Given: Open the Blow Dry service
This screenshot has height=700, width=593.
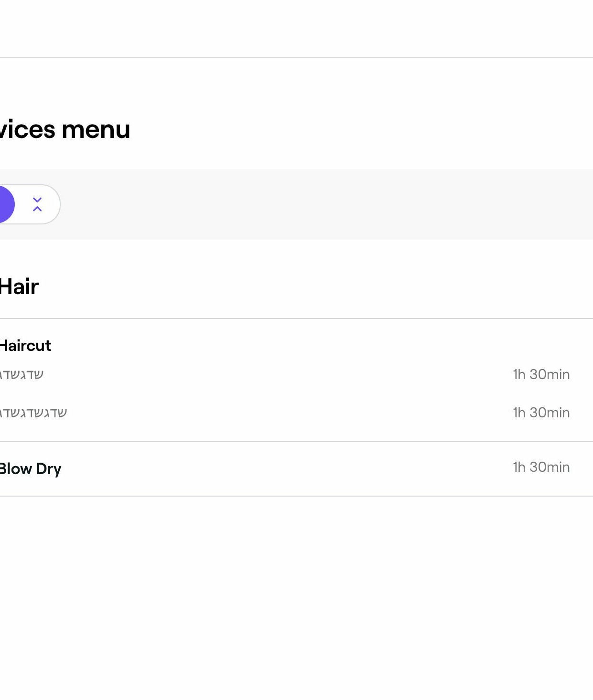Looking at the screenshot, I should click(31, 469).
